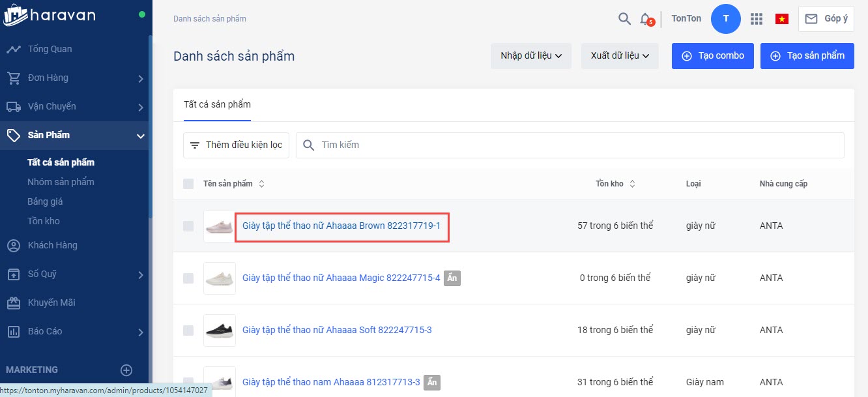Click the Góp ý feedback button

826,19
